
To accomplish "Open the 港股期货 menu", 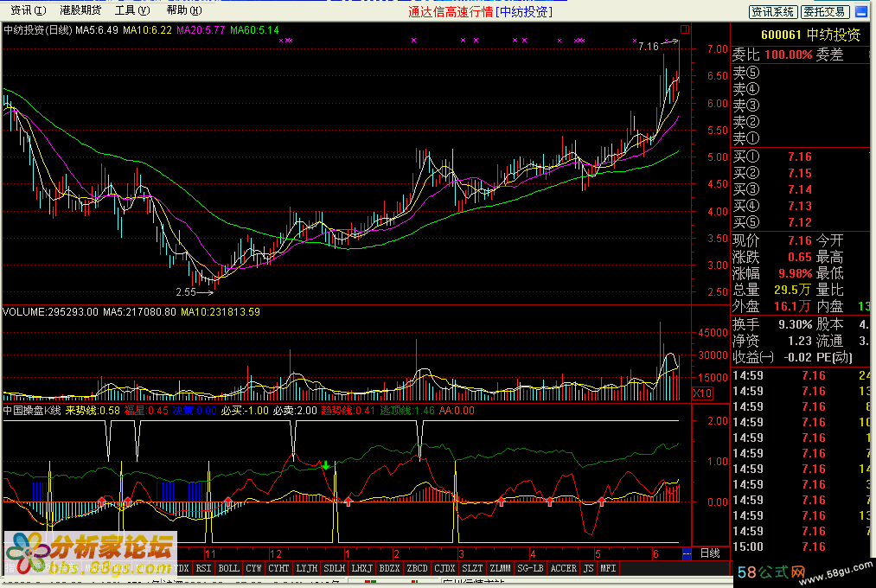I will click(80, 10).
